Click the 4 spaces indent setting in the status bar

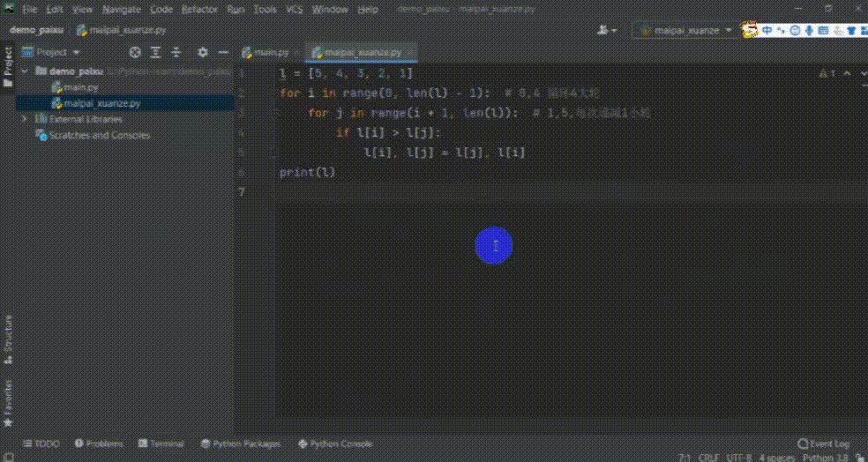point(776,458)
